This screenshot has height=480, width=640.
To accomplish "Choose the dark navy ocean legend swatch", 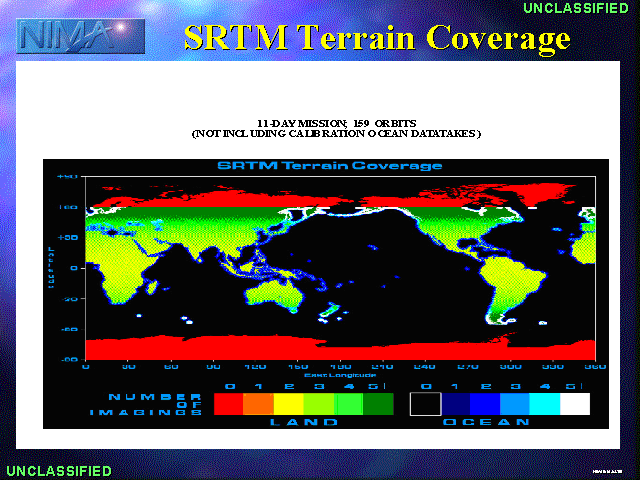I will (x=455, y=404).
